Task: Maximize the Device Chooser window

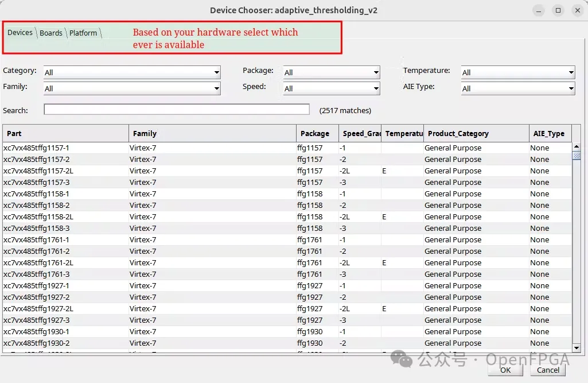Action: tap(558, 10)
